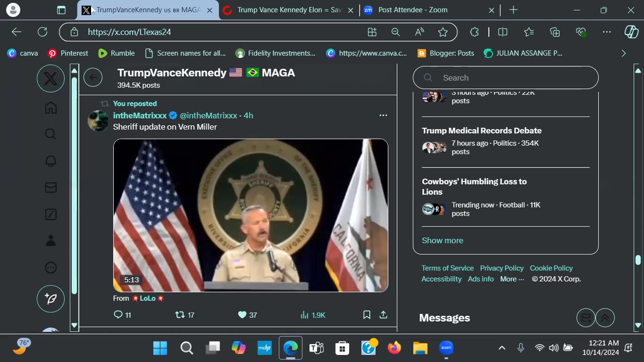This screenshot has width=644, height=362.
Task: Go back with profile back arrow
Action: pyautogui.click(x=93, y=77)
